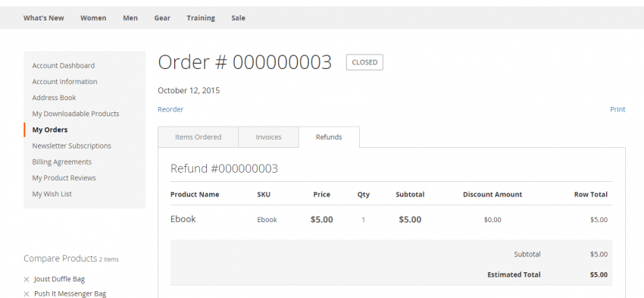Select the Refunds tab
The image size is (644, 298).
tap(329, 137)
